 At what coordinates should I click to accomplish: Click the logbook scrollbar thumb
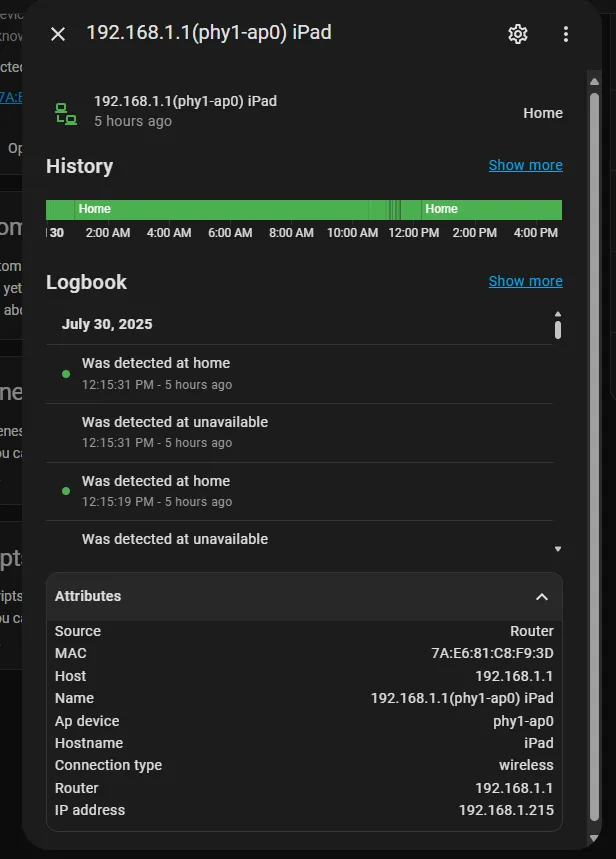click(557, 330)
